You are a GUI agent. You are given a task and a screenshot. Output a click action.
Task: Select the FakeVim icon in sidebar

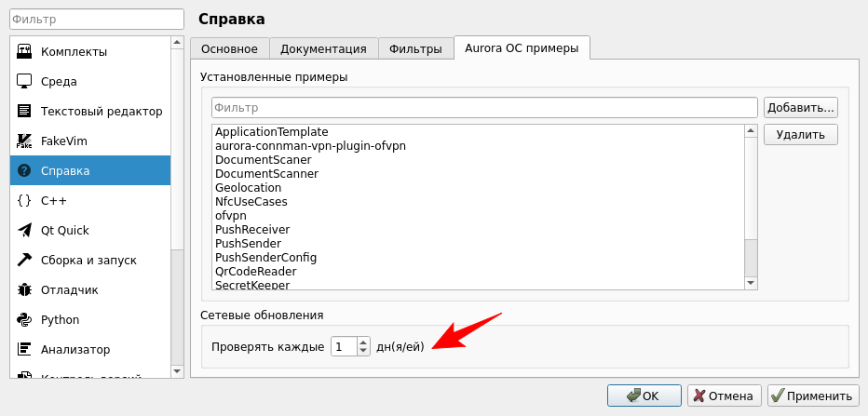[25, 141]
